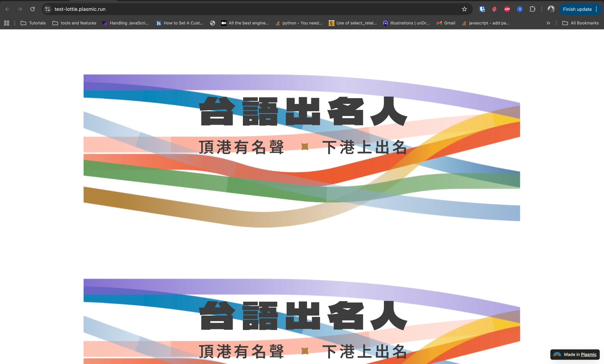This screenshot has height=364, width=604.
Task: Open the Extensions puzzle menu
Action: point(532,9)
